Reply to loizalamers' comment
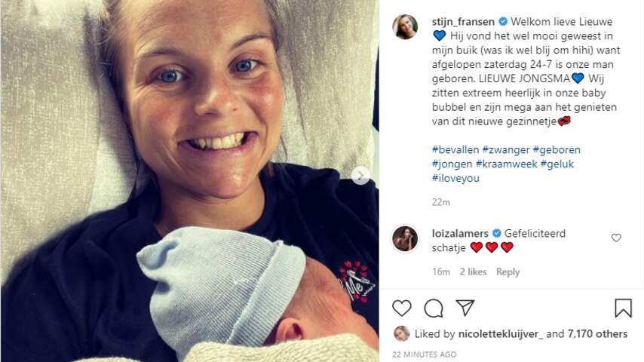The height and width of the screenshot is (362, 644). [508, 272]
